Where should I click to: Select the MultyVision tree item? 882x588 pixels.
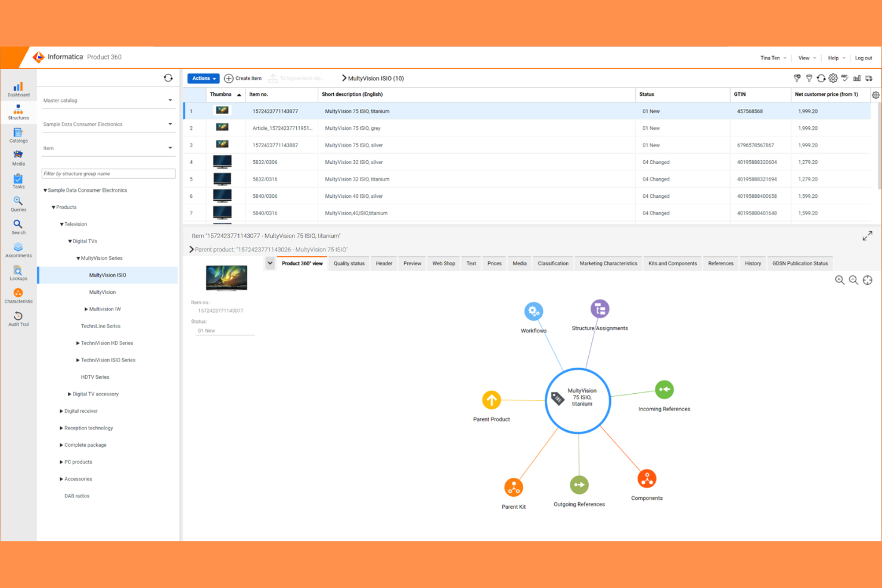[x=103, y=293]
